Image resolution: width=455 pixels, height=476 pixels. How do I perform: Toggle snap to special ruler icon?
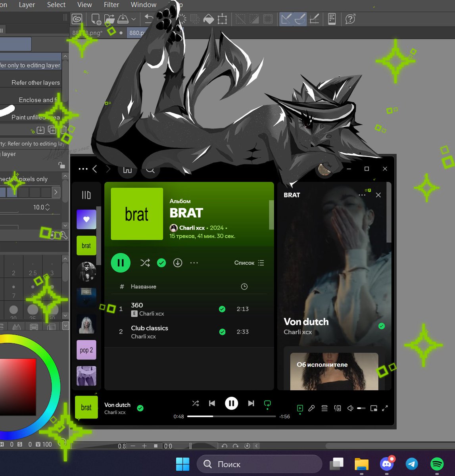tap(300, 19)
